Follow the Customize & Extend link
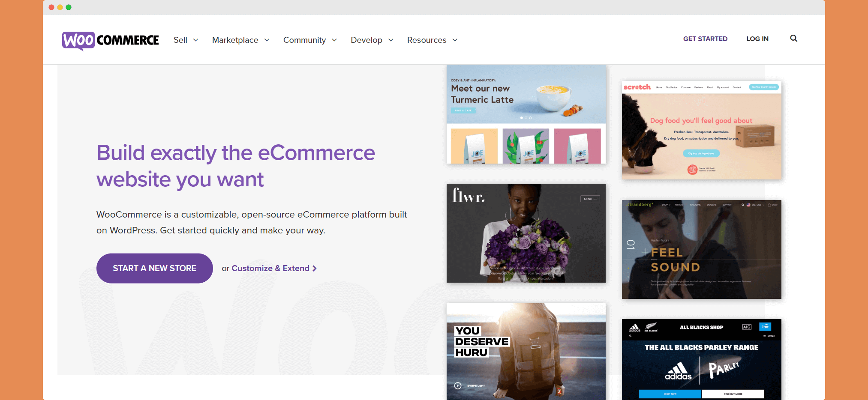 pos(270,269)
